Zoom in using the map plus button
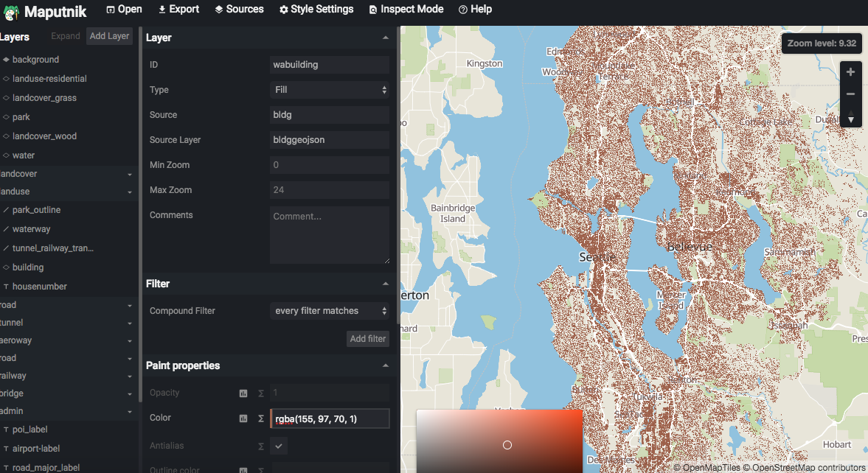The image size is (868, 473). 850,71
